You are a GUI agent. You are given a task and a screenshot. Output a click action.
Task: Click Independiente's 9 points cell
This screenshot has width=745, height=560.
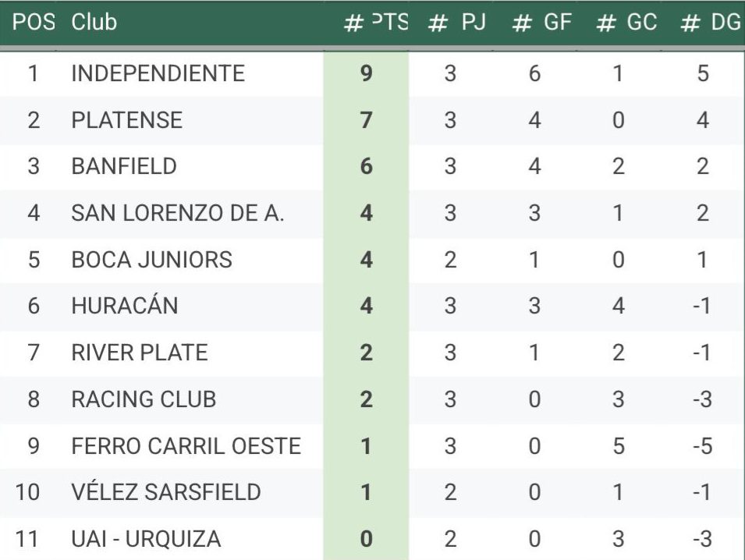point(366,73)
